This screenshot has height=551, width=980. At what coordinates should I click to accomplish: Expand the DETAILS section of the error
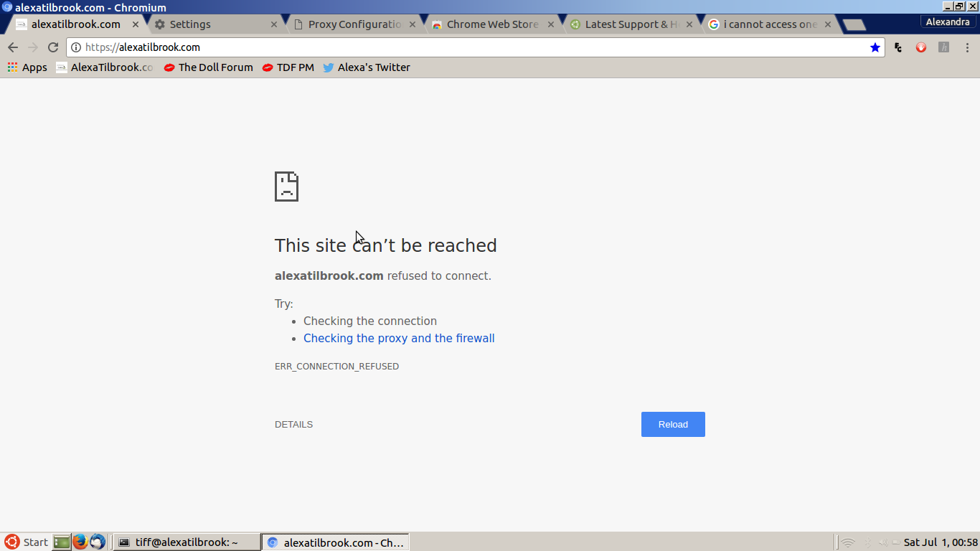[x=293, y=425]
